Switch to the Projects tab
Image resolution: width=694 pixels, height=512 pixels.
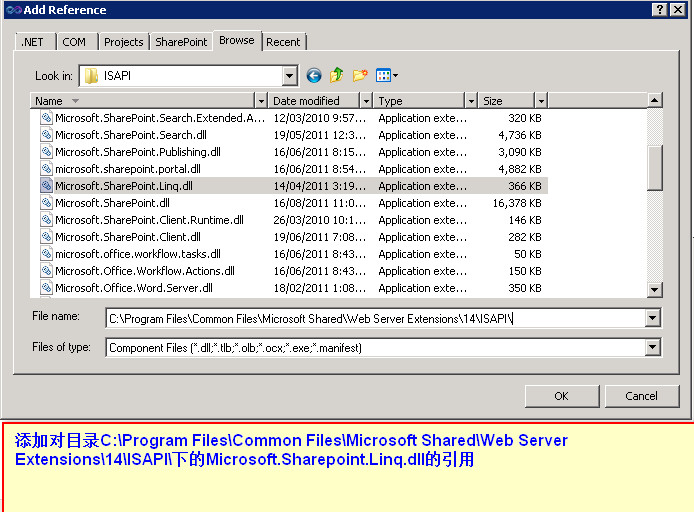pyautogui.click(x=124, y=42)
